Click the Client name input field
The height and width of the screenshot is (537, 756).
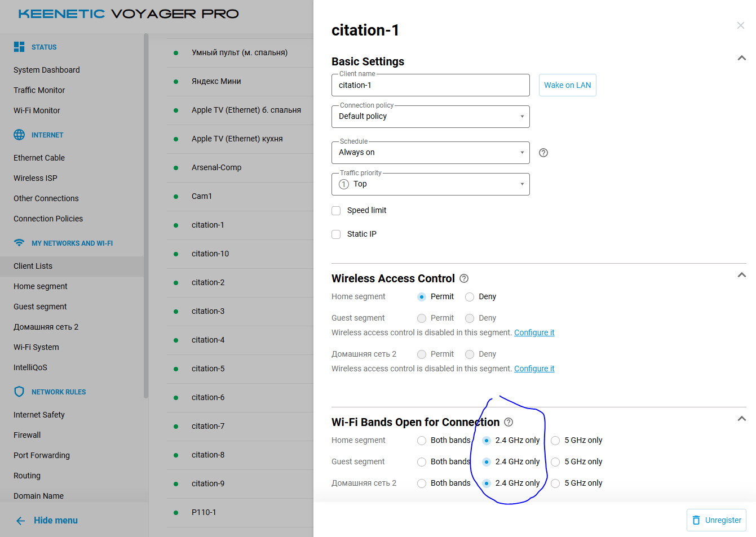click(431, 86)
